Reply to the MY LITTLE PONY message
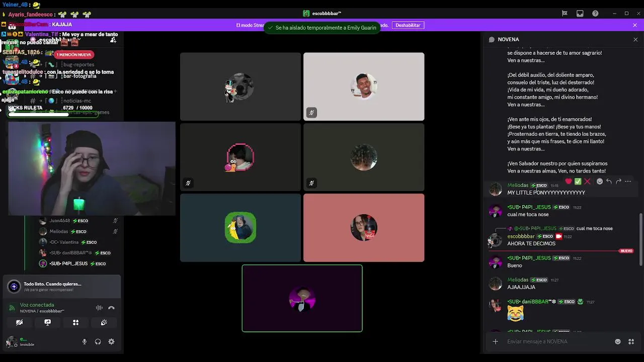Screen dimensions: 644x362 [x=609, y=182]
